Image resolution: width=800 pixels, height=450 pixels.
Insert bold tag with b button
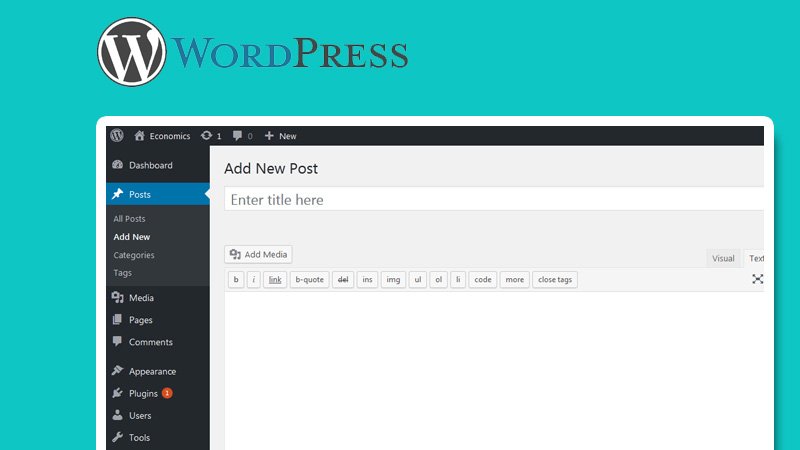236,280
